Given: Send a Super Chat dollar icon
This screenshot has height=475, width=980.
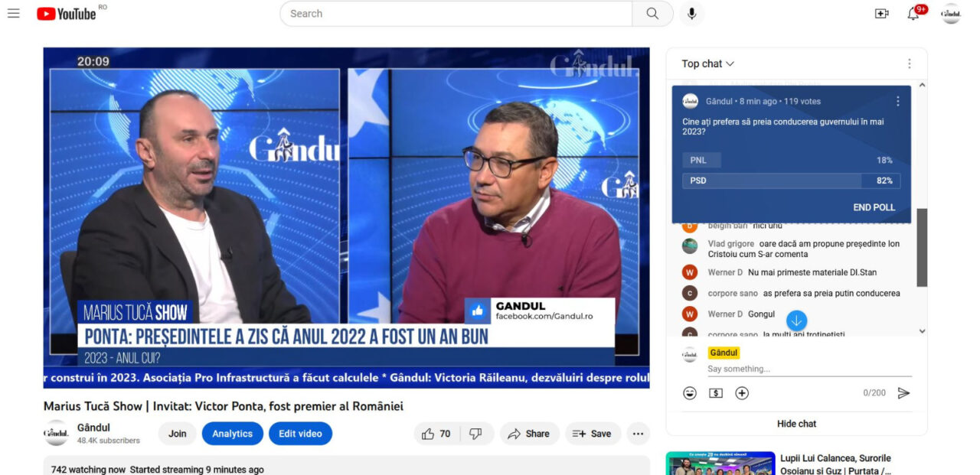Looking at the screenshot, I should (716, 393).
